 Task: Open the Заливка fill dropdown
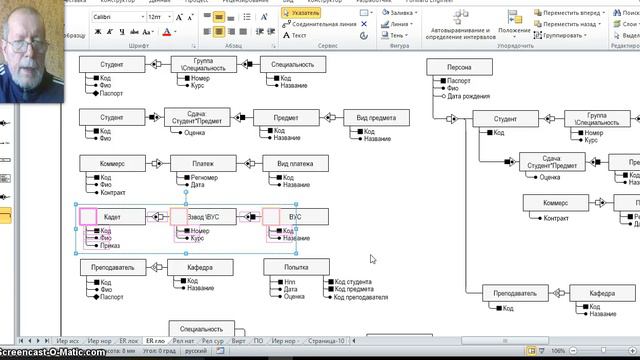tap(400, 13)
